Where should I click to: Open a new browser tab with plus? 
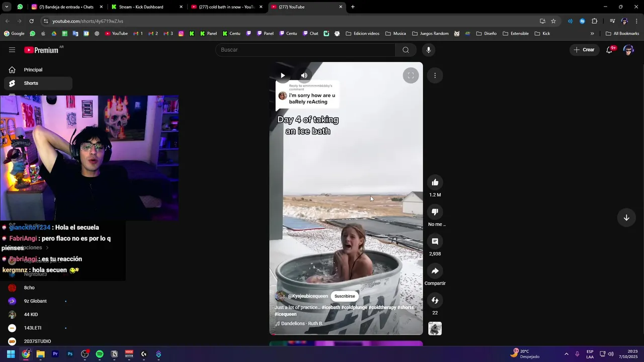coord(353,7)
